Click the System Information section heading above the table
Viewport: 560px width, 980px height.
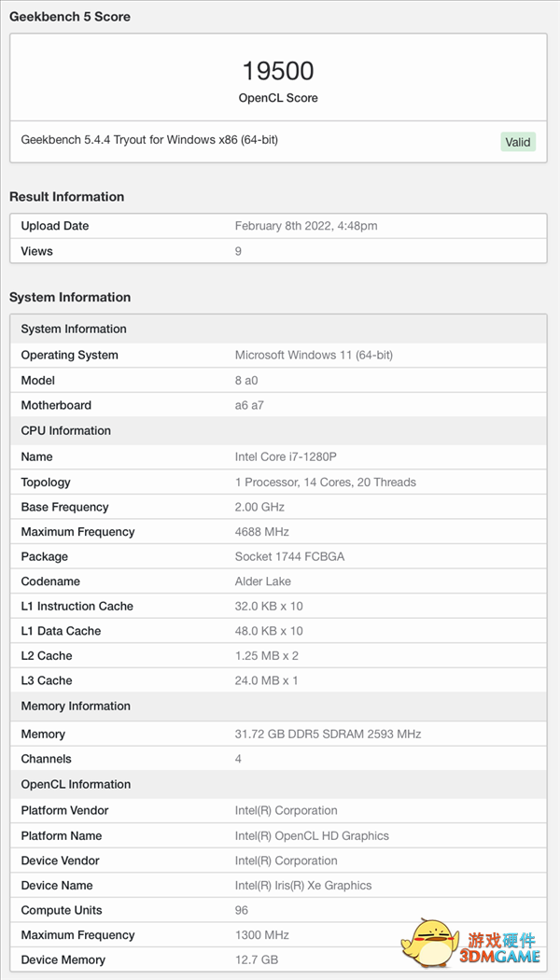[69, 298]
